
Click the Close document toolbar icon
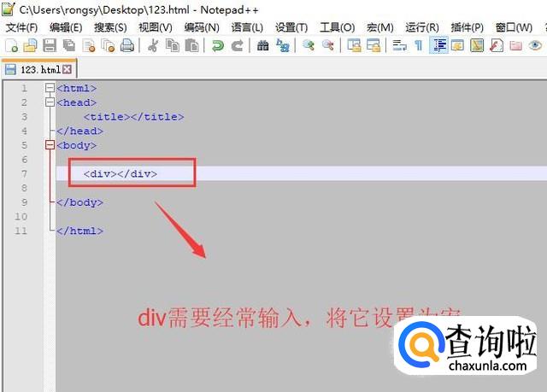89,45
